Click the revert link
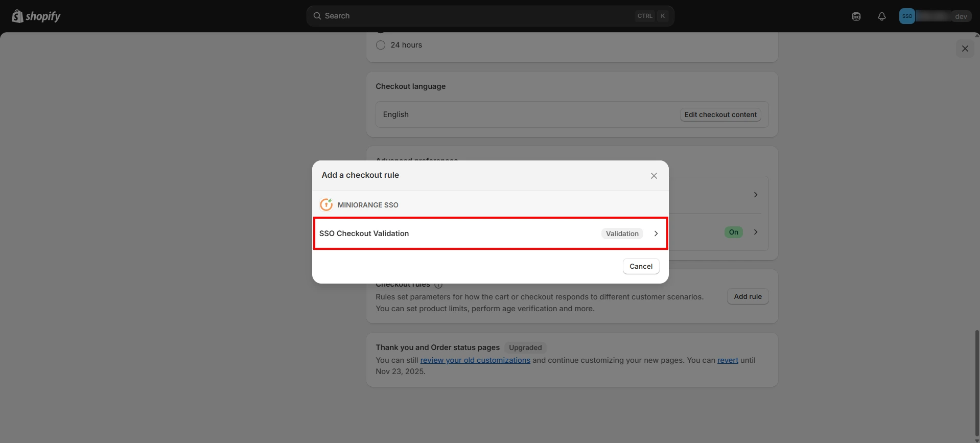 (728, 360)
